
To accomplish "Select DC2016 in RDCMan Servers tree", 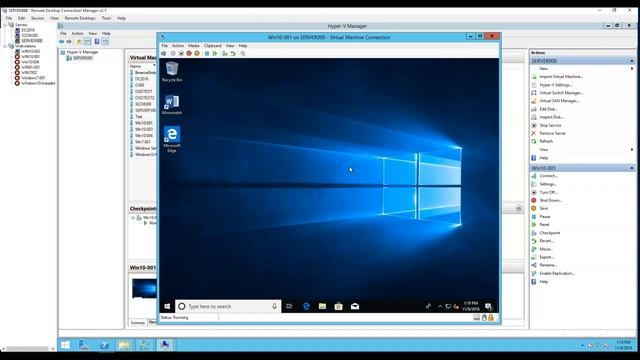I will pyautogui.click(x=28, y=30).
